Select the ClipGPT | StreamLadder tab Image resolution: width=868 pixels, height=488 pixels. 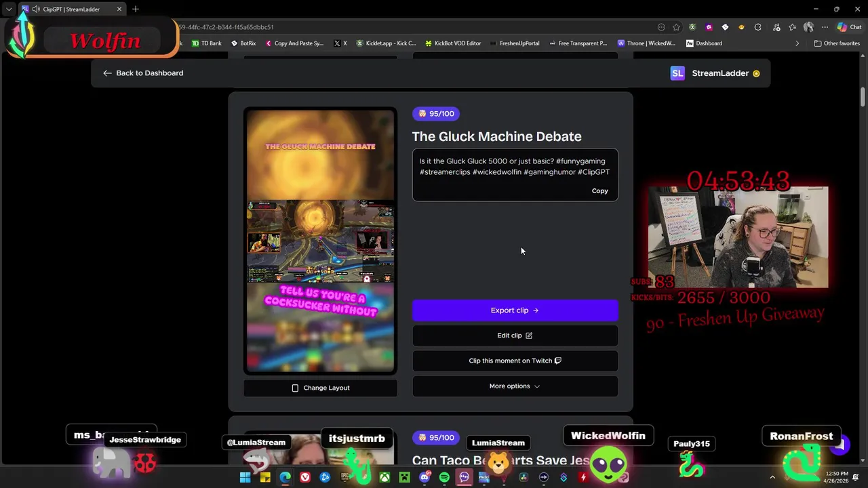(71, 9)
